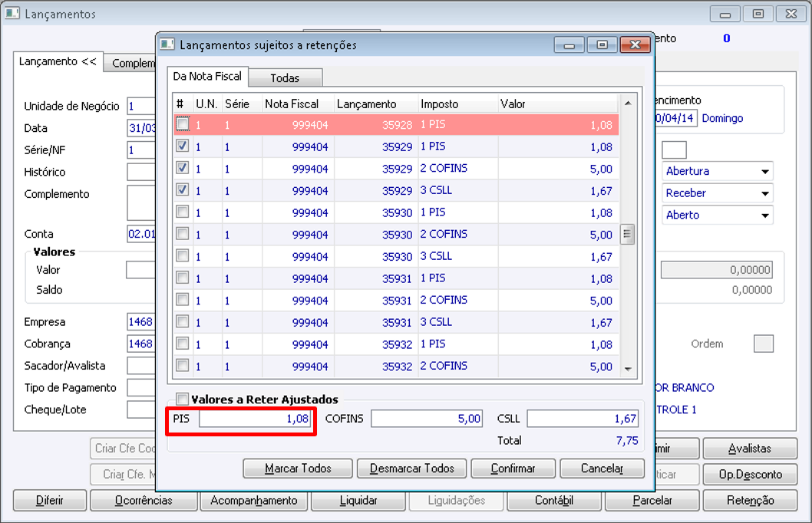Check the 35931 2 COFINS row checkbox

coord(183,300)
